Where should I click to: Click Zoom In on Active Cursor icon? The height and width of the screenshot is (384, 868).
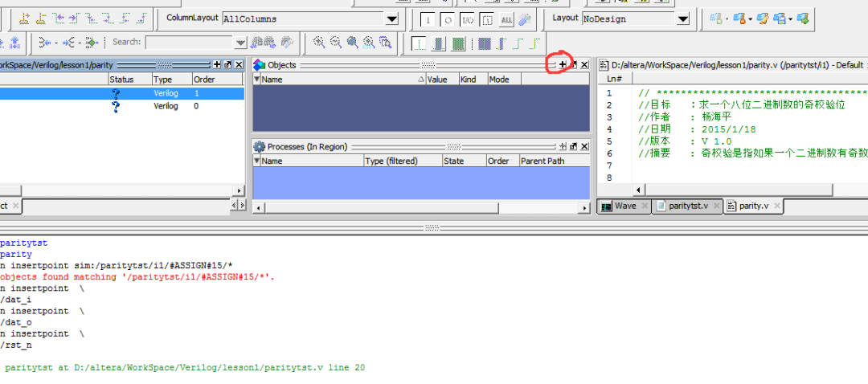pos(369,42)
